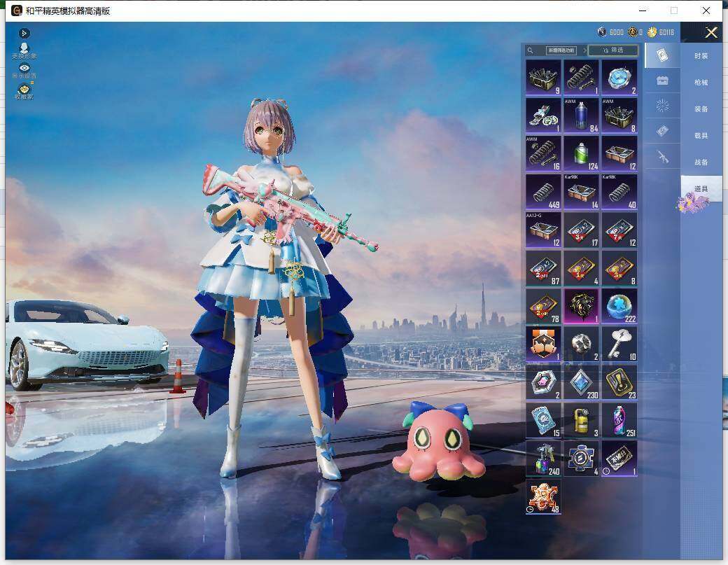Viewport: 728px width, 565px height.
Task: Select the orange star emblem count 48
Action: [x=543, y=497]
